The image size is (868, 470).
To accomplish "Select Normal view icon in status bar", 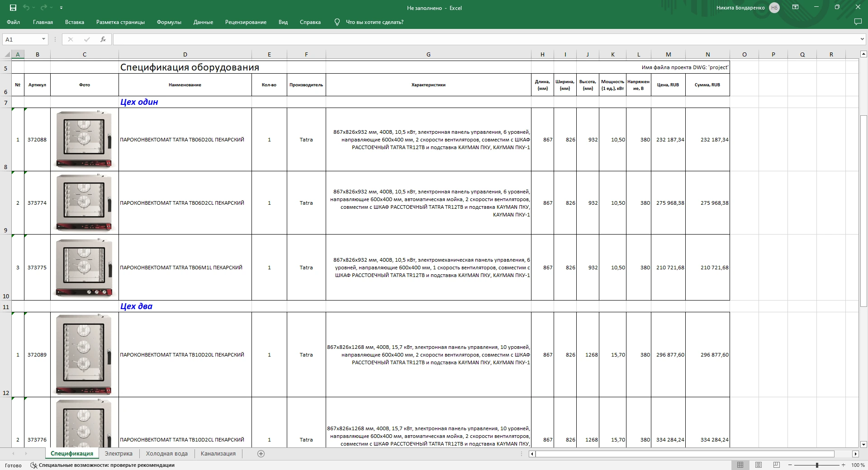I will point(740,465).
